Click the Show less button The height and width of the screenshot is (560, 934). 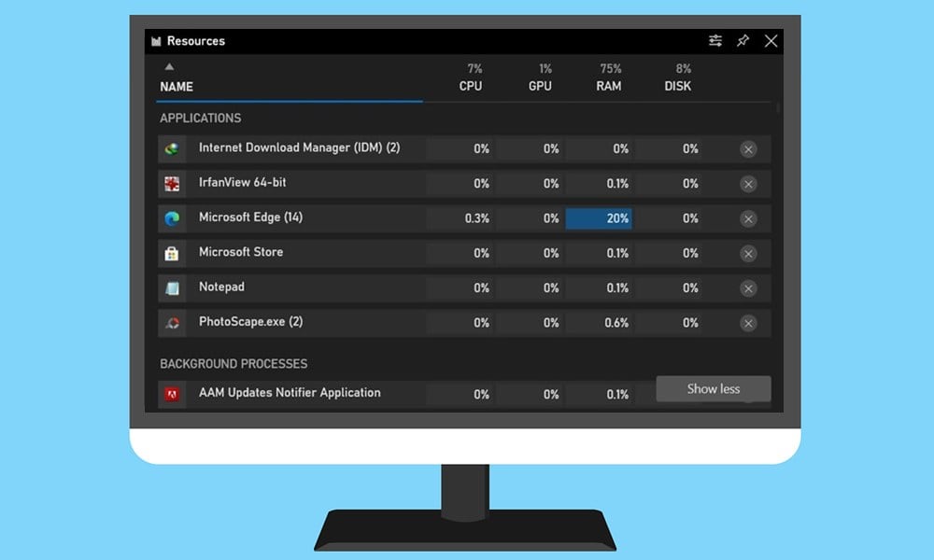[x=713, y=388]
